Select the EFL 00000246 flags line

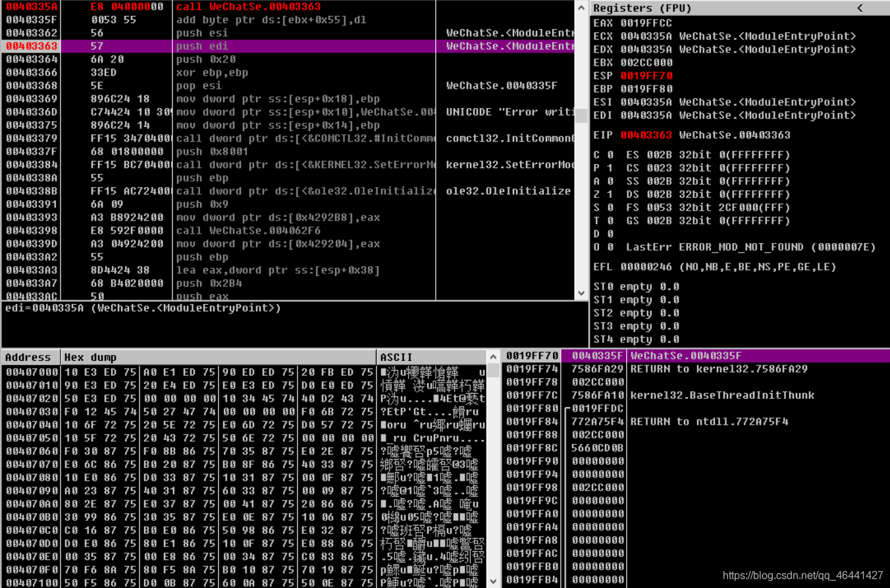coord(715,267)
